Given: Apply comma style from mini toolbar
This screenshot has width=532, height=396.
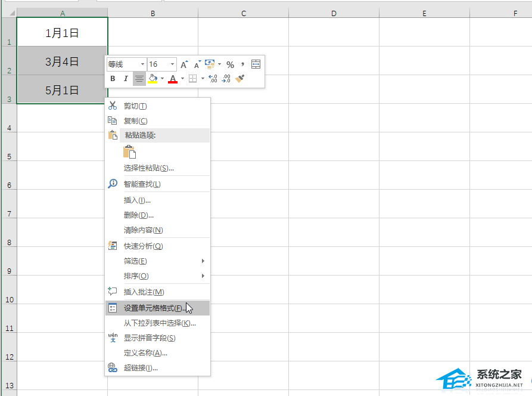Looking at the screenshot, I should (242, 64).
